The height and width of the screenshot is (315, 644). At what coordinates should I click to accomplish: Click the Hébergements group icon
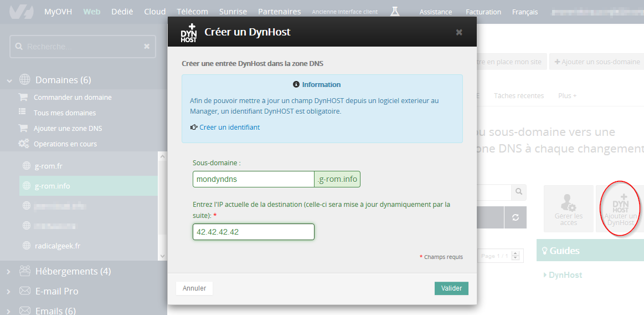25,271
